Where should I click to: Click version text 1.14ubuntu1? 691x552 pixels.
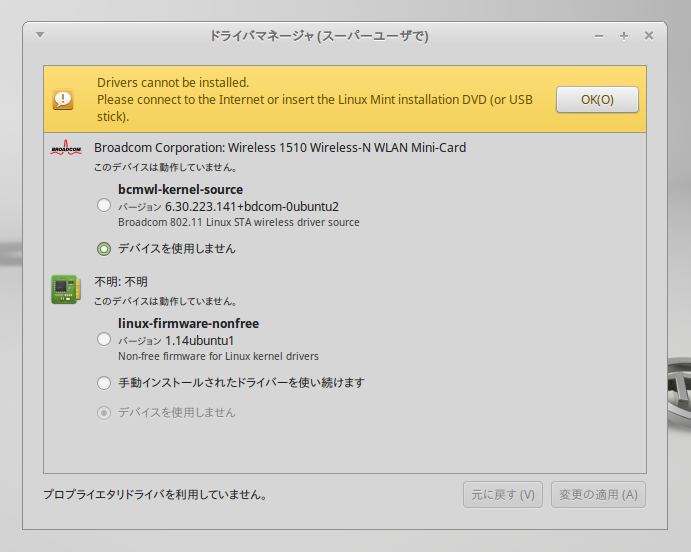coord(199,341)
